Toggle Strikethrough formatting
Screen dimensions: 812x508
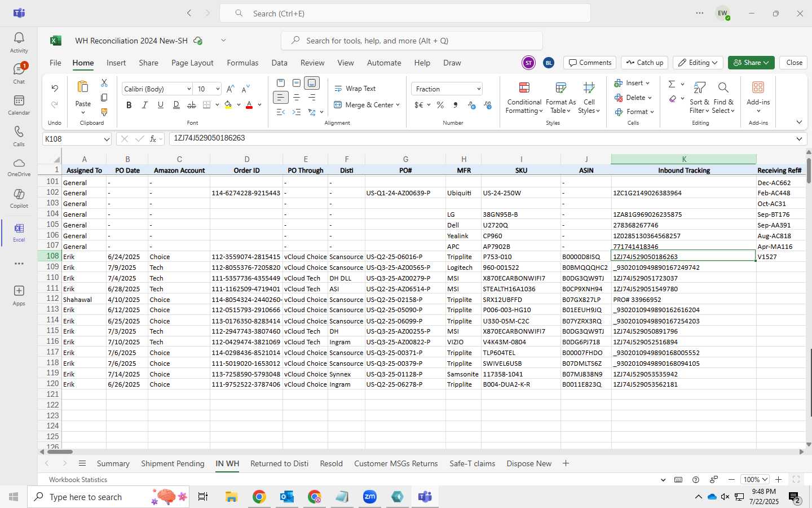(x=192, y=105)
